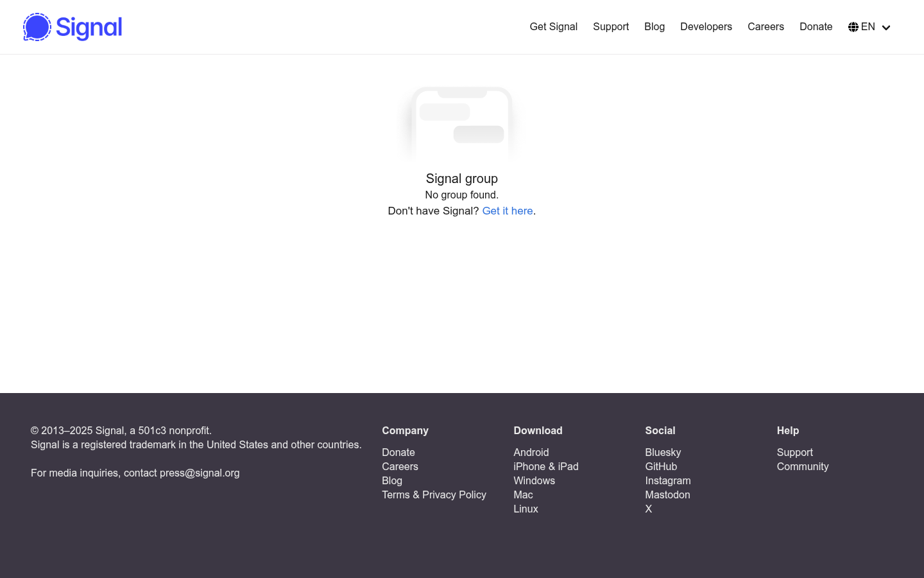Visit the Bluesky social link
Screen dimensions: 924x578
coord(663,452)
